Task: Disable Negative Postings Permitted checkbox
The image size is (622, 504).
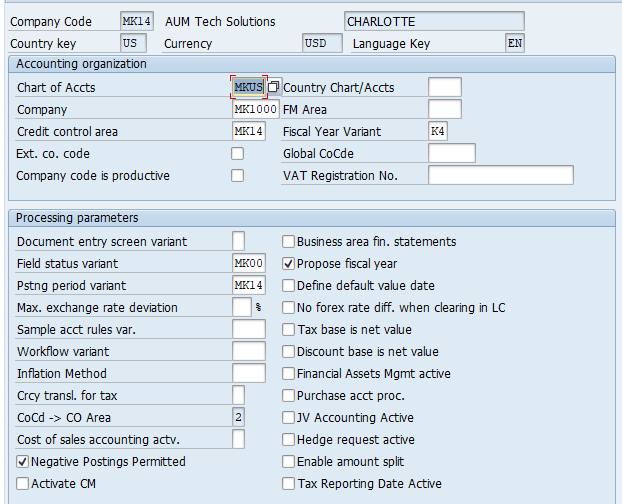Action: click(23, 462)
